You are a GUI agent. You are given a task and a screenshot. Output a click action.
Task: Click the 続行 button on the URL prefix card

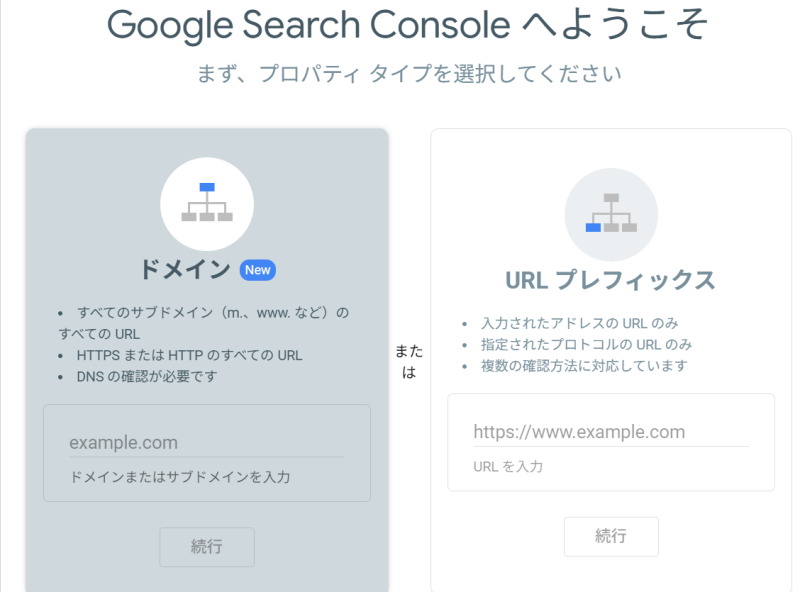611,536
